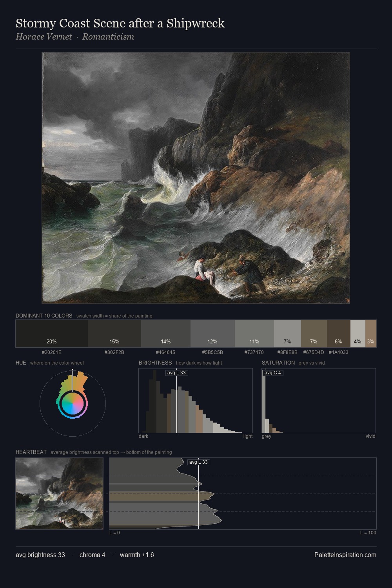Click the 'grey' saturation axis label
The image size is (392, 588).
(267, 436)
